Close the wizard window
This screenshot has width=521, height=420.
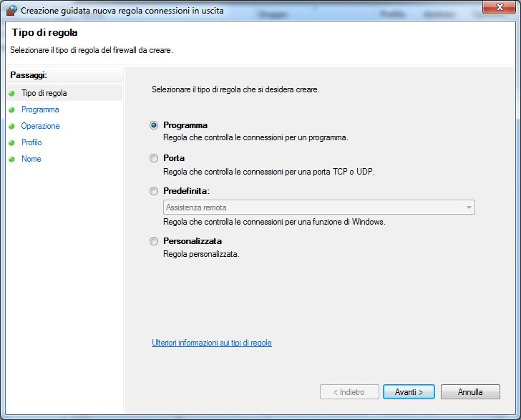point(500,7)
